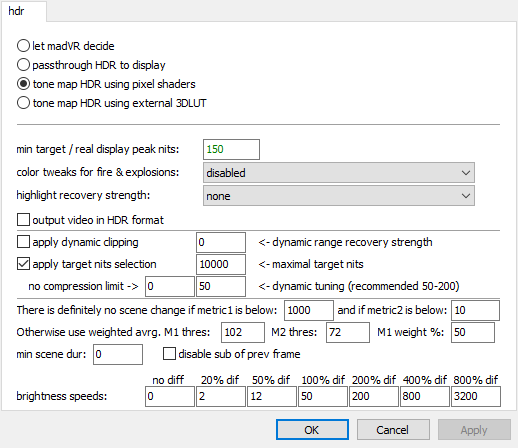The image size is (518, 448).
Task: Click the M1 weight % input field
Action: pos(473,332)
